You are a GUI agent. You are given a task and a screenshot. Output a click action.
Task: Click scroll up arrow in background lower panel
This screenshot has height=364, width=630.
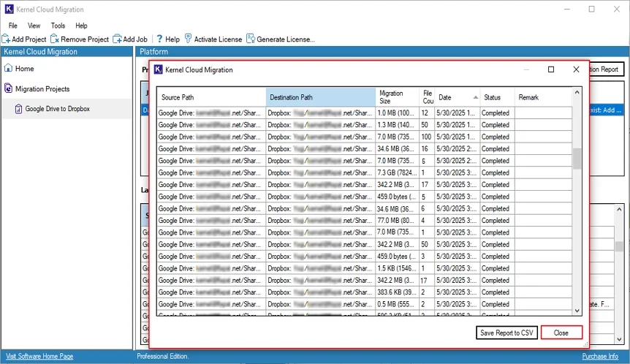pos(619,209)
